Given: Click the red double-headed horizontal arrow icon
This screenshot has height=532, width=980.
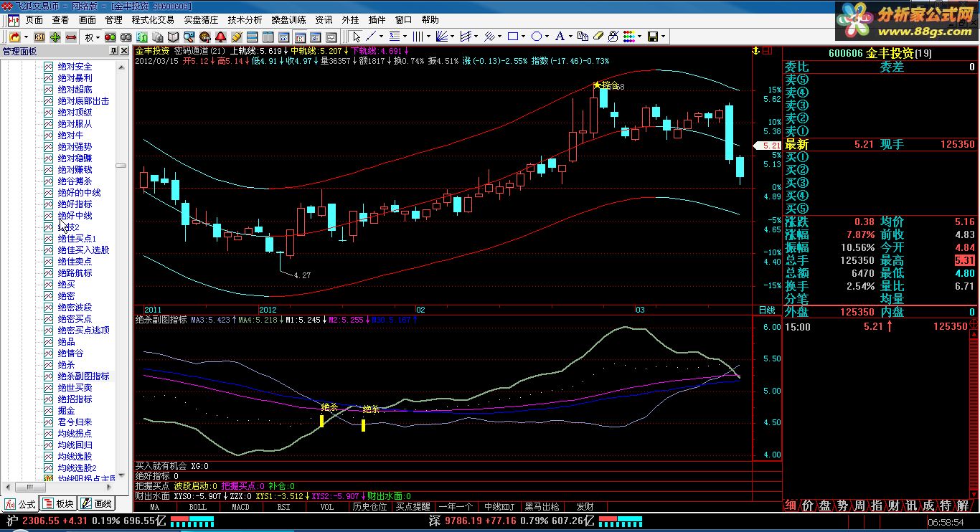Looking at the screenshot, I should coord(71,37).
